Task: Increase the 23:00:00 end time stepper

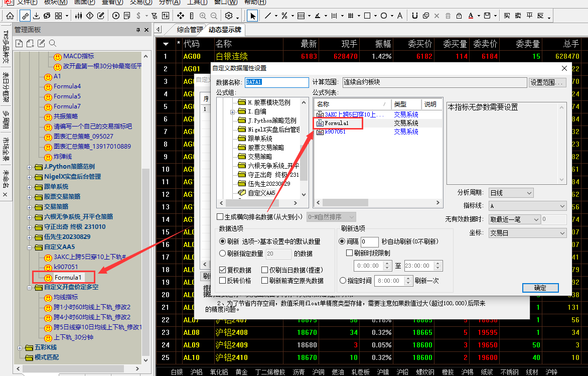Action: coord(437,264)
